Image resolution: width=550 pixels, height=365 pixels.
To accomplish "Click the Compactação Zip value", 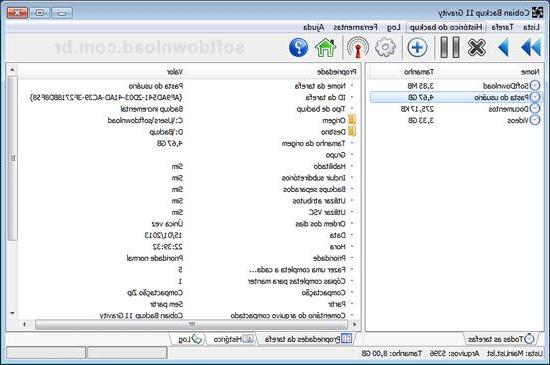I will coord(155,293).
